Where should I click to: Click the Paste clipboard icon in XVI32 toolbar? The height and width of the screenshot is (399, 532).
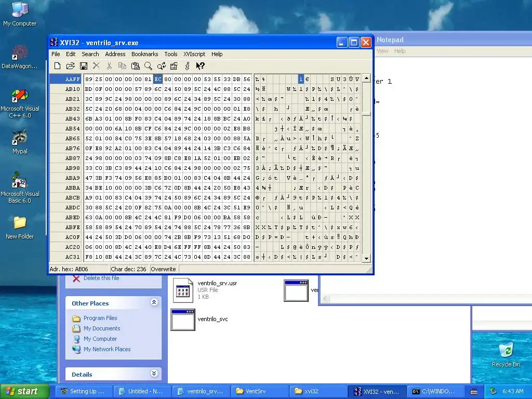(x=136, y=66)
